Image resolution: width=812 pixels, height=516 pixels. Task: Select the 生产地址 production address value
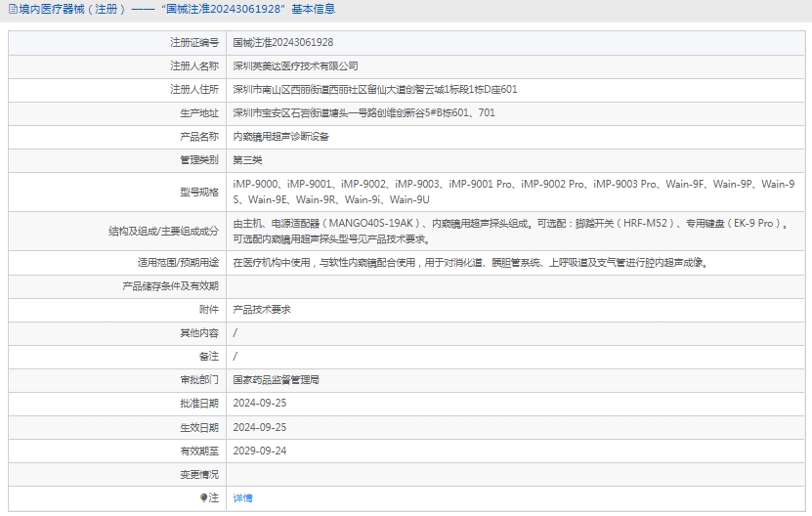click(x=363, y=113)
